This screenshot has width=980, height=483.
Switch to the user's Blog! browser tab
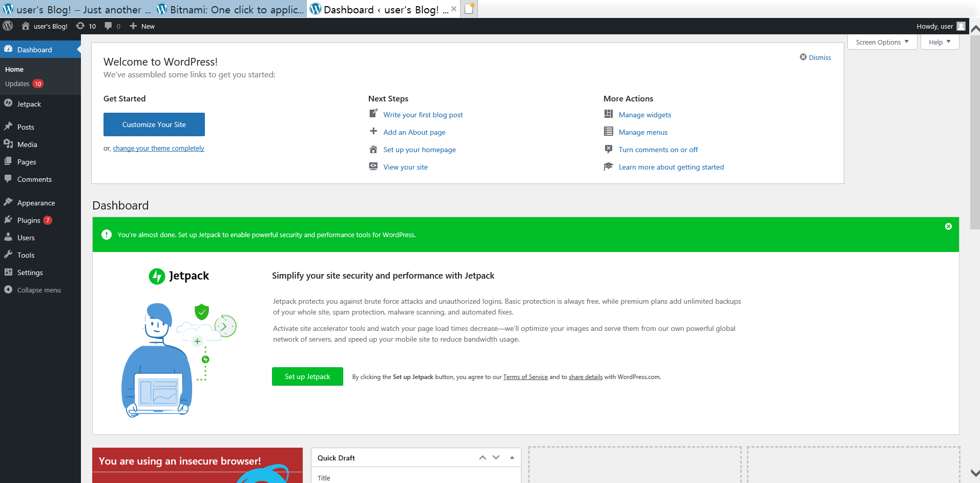tap(76, 9)
